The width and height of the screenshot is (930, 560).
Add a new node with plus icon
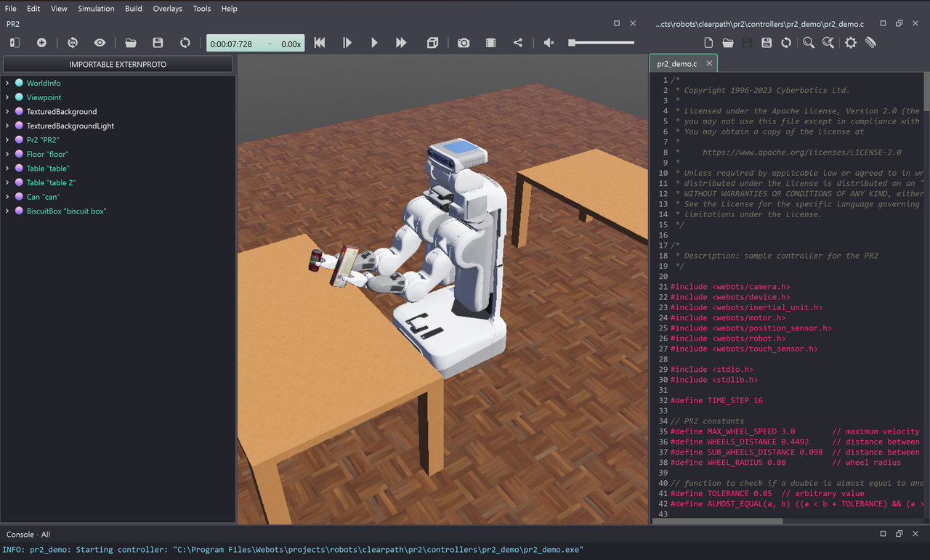[41, 43]
